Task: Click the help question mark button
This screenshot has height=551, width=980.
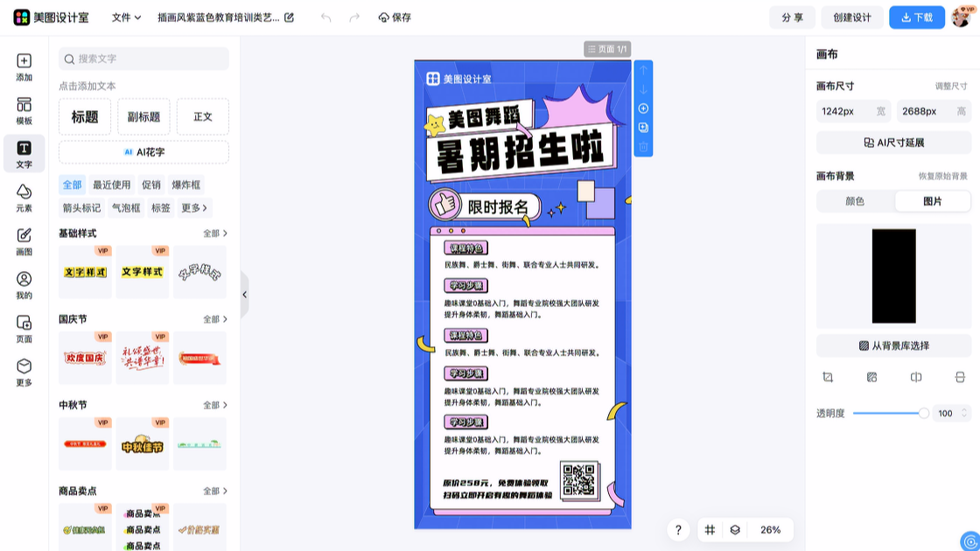Action: click(678, 530)
